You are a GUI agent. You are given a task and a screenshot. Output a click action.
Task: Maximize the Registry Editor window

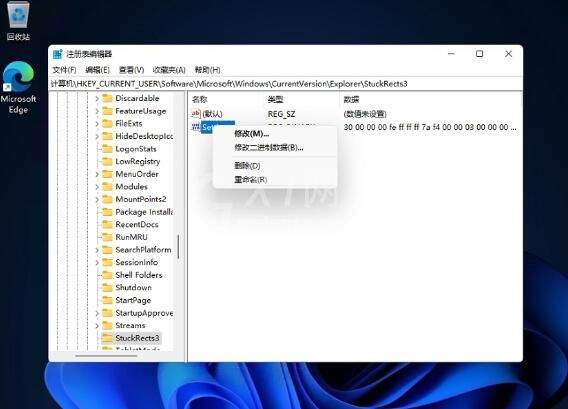pos(480,54)
